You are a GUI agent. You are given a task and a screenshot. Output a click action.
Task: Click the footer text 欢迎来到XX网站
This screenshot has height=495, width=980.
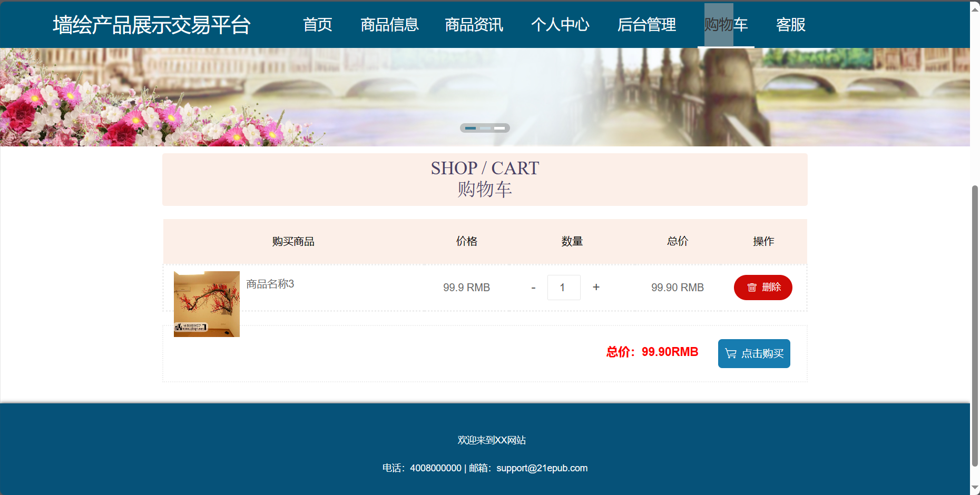coord(492,440)
